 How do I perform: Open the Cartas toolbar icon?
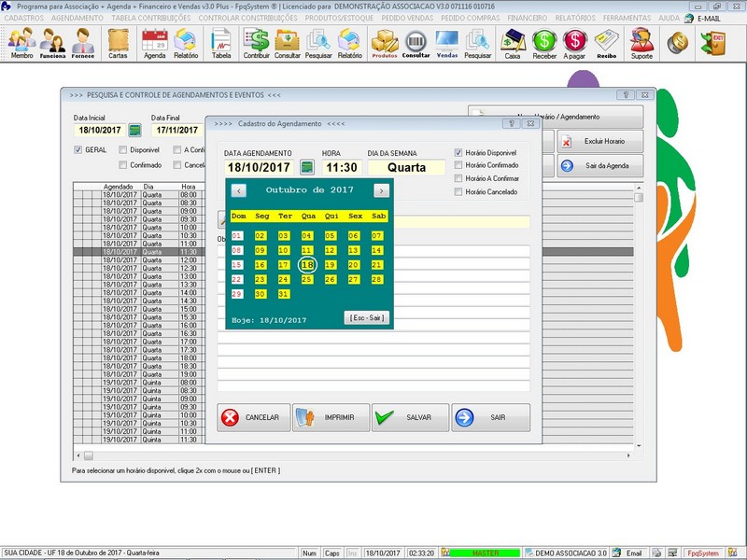pos(118,43)
